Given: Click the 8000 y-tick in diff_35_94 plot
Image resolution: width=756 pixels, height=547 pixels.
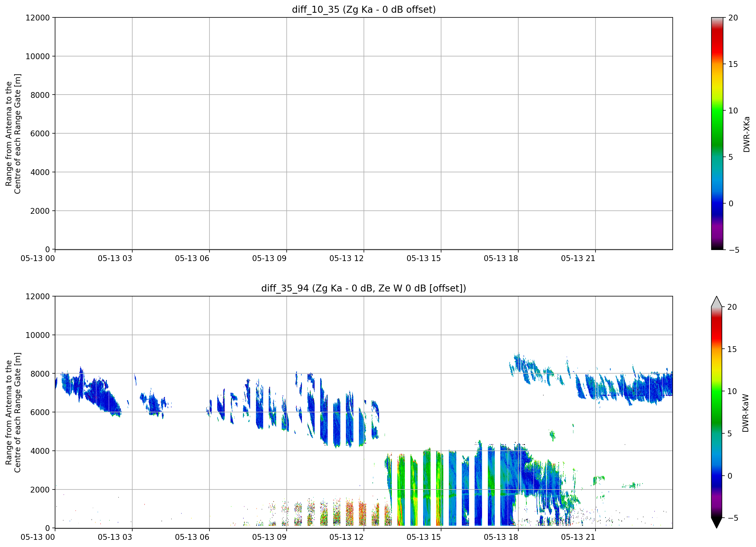Looking at the screenshot, I should click(40, 374).
